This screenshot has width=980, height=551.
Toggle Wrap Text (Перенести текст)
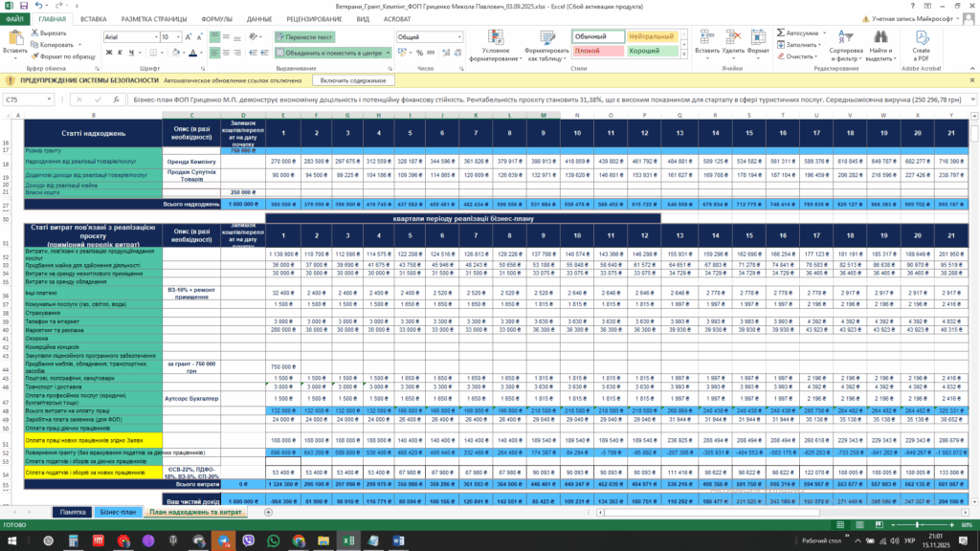pos(304,37)
